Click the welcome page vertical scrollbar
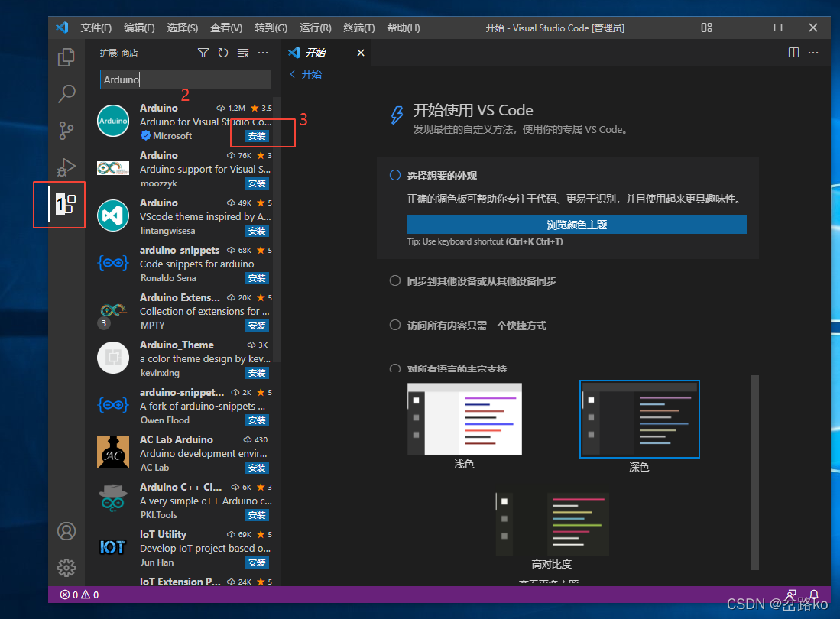Viewport: 840px width, 619px height. click(755, 472)
